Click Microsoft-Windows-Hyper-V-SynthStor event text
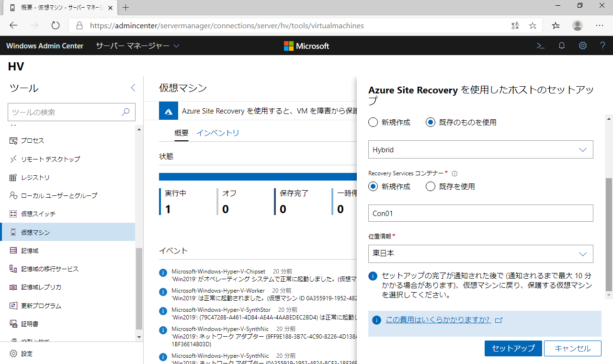Screen dimensions: 613x364 pyautogui.click(x=221, y=310)
